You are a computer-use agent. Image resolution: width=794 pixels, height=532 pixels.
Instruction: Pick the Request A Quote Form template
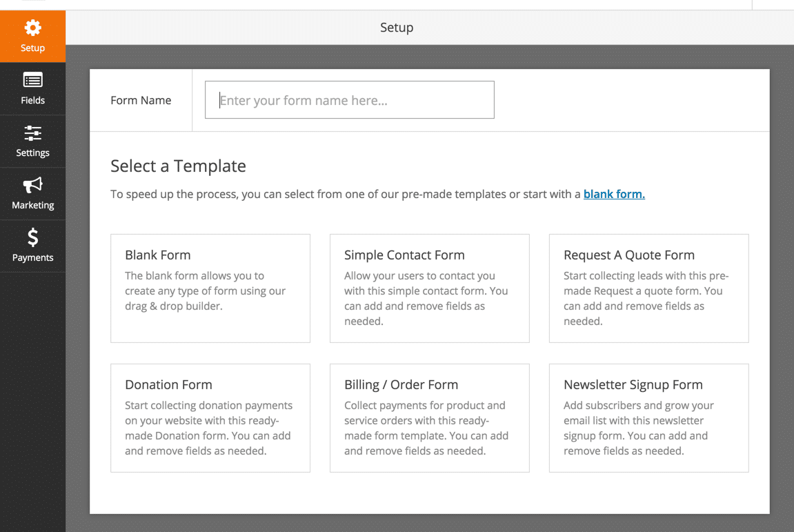point(648,288)
